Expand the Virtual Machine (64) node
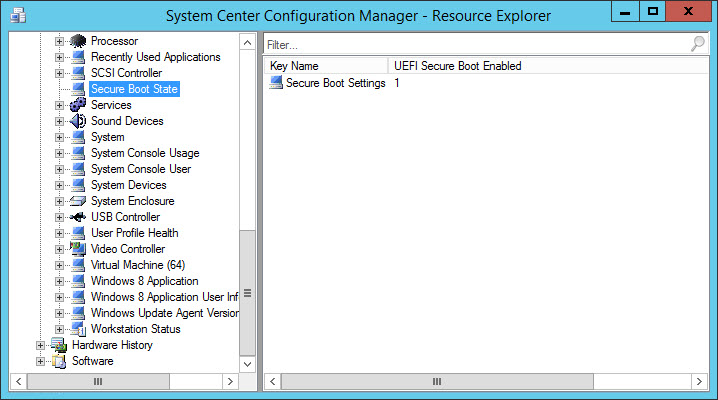The image size is (718, 400). pos(60,265)
